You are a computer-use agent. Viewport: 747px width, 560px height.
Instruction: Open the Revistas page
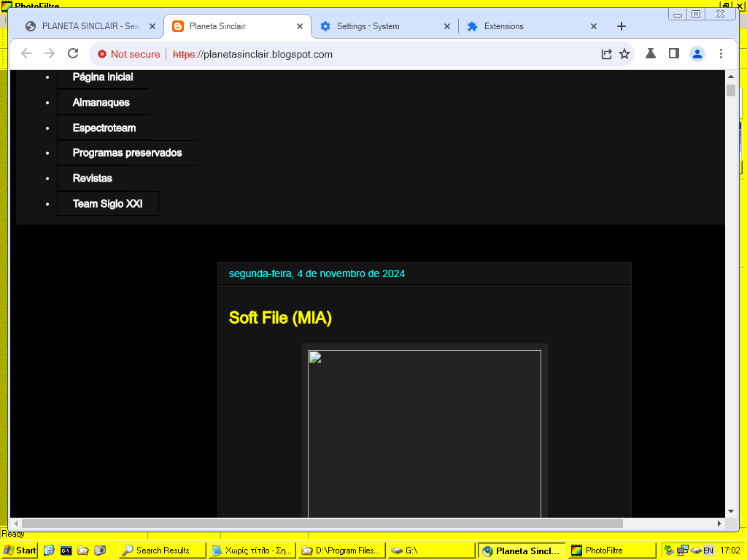coord(93,179)
